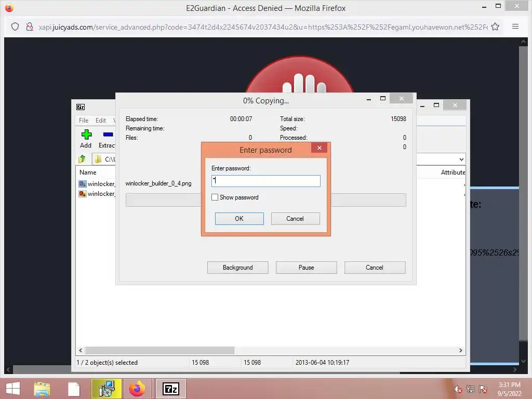Click the Add icon in 7-Zip toolbar
This screenshot has width=532, height=399.
(x=86, y=135)
